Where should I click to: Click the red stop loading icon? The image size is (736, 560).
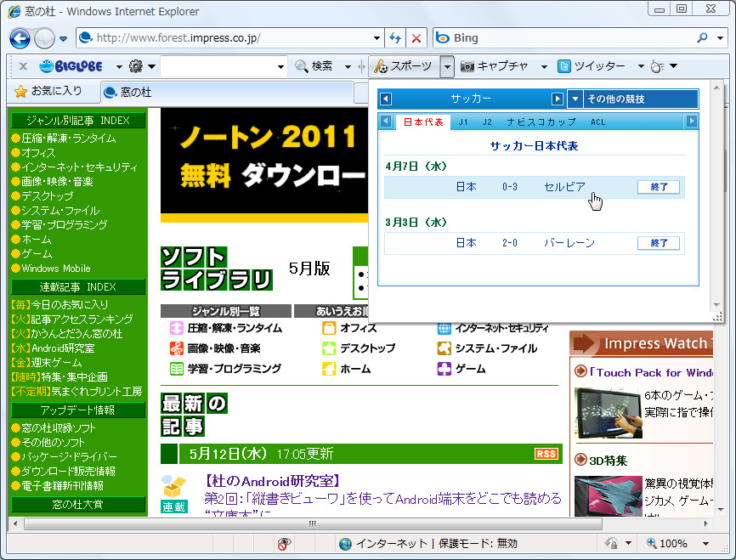pos(416,38)
